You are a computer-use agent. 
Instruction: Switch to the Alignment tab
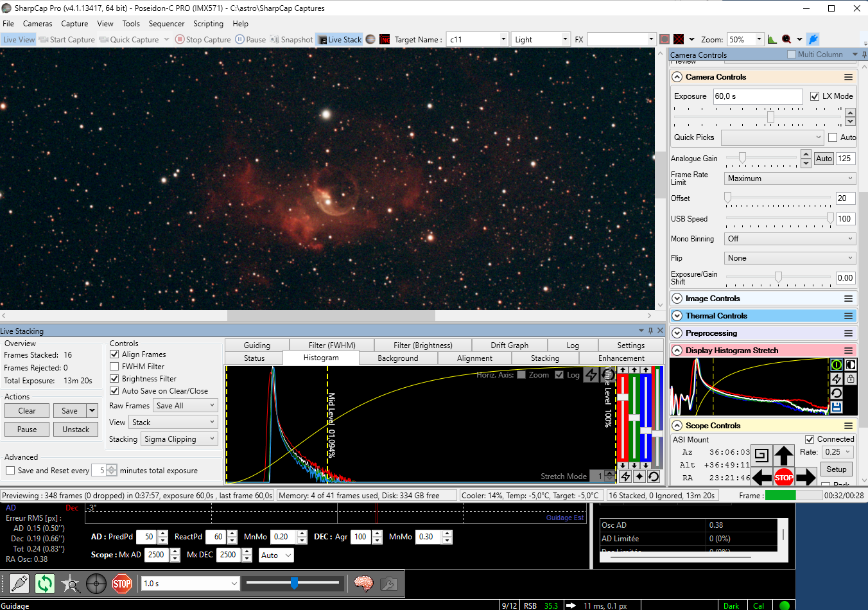(474, 358)
